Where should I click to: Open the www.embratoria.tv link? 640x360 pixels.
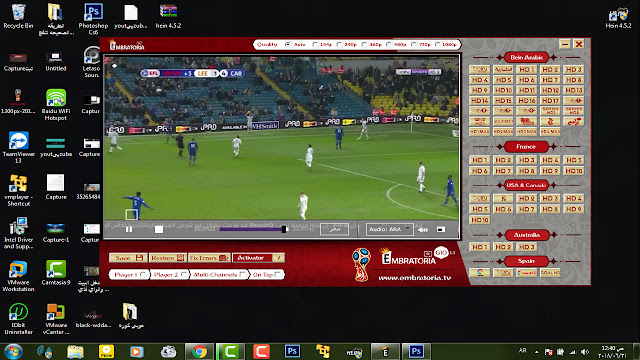coord(415,278)
